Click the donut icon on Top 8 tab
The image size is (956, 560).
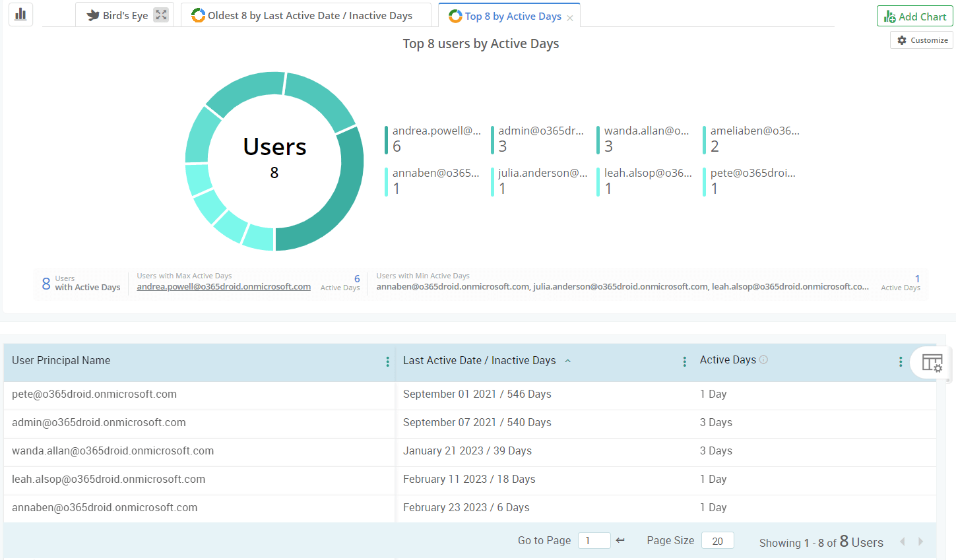tap(455, 16)
